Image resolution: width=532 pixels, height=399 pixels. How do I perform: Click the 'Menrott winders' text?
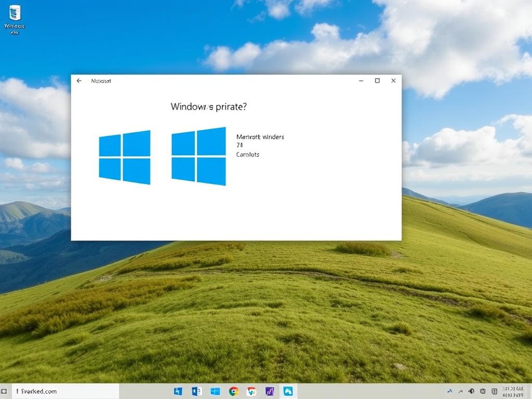[260, 137]
